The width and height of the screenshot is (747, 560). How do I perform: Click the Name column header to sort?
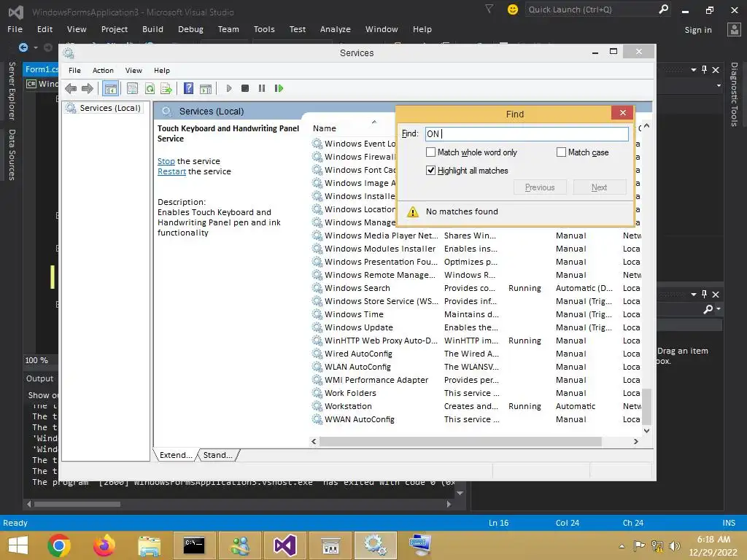pos(325,128)
